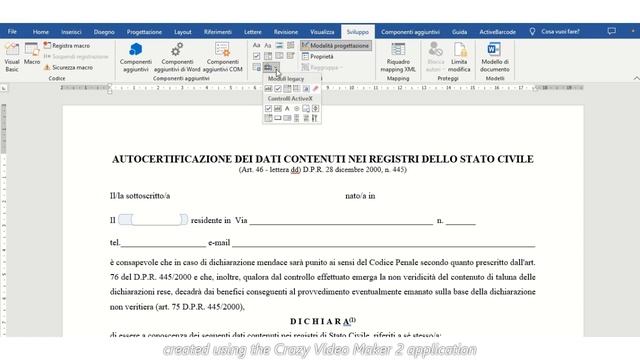Insert legacy drop-down form field
640x360 pixels.
click(x=287, y=89)
